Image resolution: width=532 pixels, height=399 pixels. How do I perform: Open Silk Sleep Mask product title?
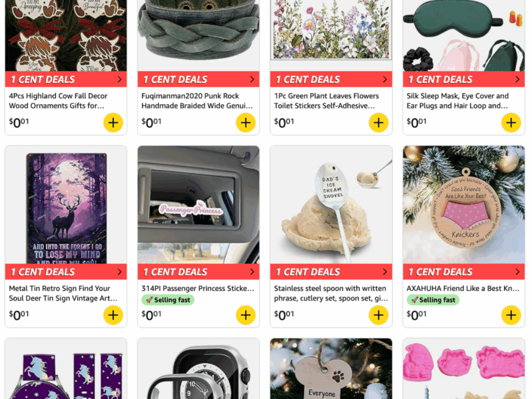457,101
